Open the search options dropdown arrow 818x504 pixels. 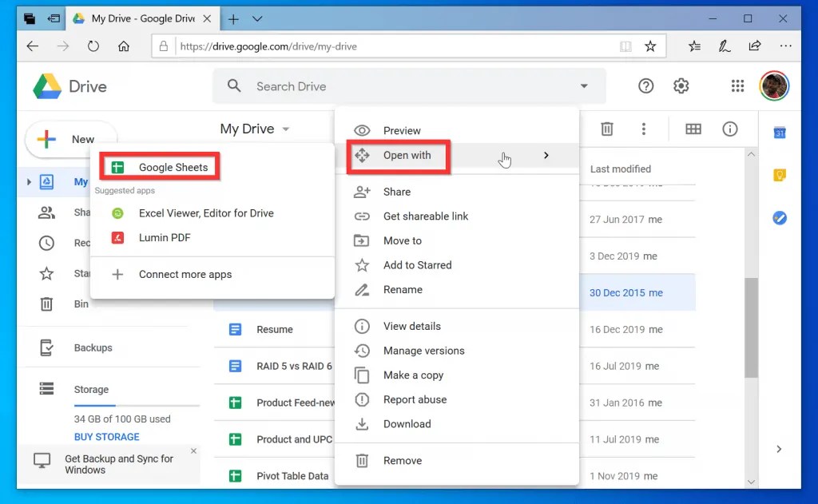(x=584, y=85)
